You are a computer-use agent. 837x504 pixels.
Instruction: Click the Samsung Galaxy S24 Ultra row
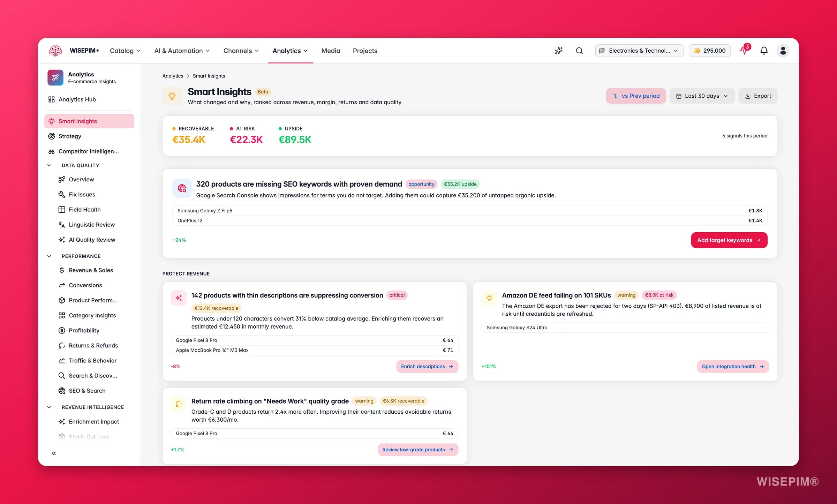[625, 328]
